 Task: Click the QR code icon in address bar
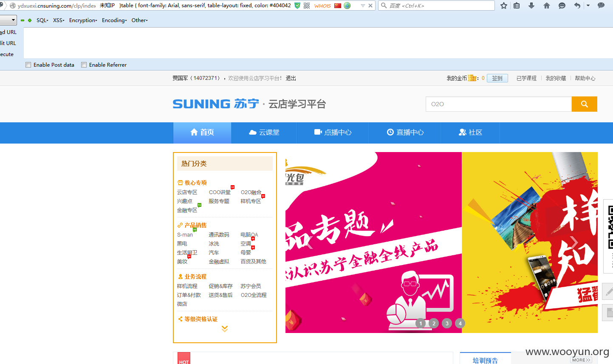[x=307, y=6]
